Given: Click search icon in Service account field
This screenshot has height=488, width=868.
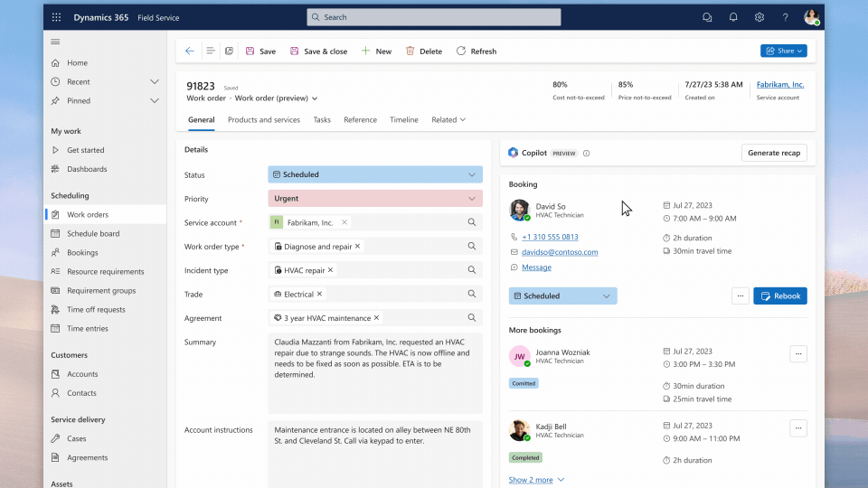Looking at the screenshot, I should (x=471, y=222).
